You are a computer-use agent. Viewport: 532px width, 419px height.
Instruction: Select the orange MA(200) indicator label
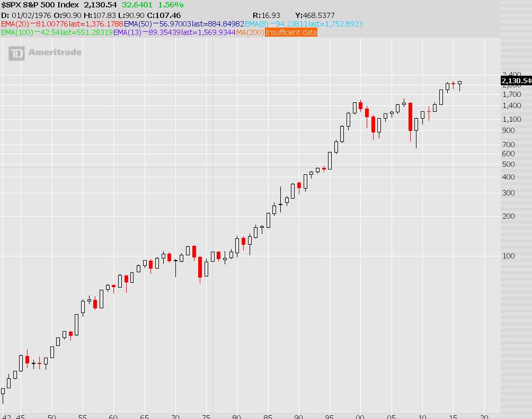coord(250,32)
